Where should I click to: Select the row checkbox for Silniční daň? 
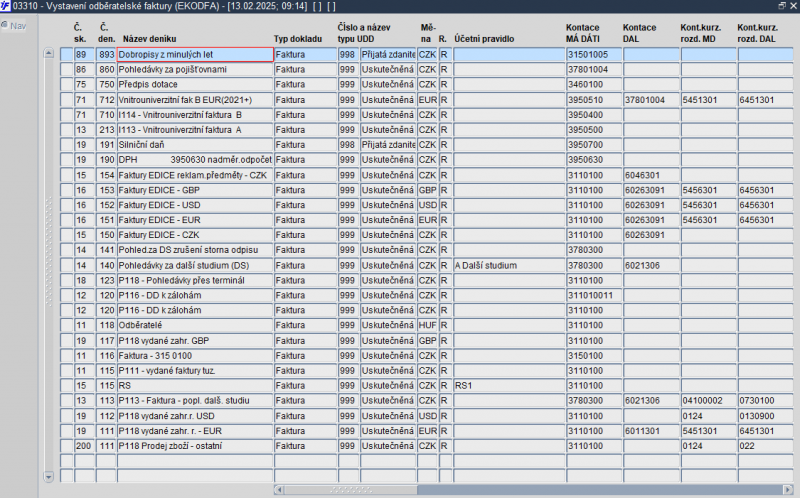click(x=66, y=145)
